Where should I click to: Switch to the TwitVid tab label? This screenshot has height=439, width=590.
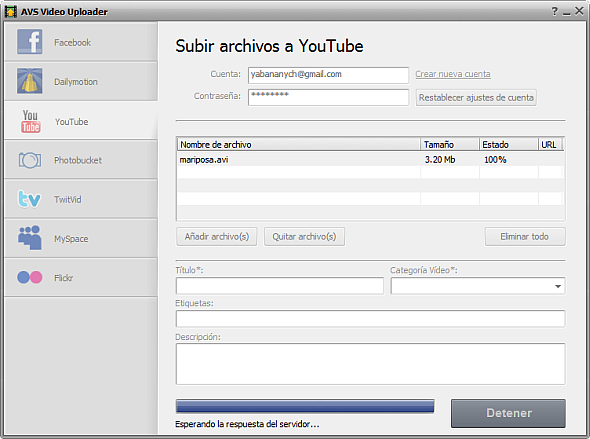coord(68,199)
